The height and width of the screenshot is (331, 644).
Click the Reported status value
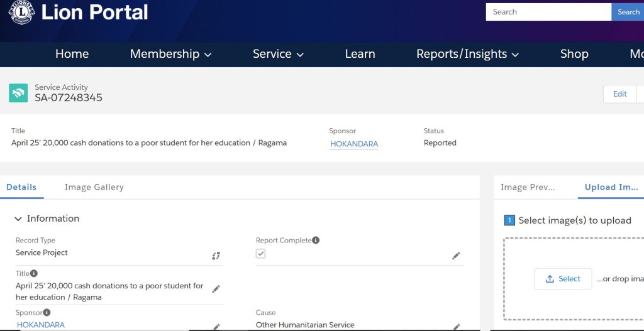tap(440, 143)
